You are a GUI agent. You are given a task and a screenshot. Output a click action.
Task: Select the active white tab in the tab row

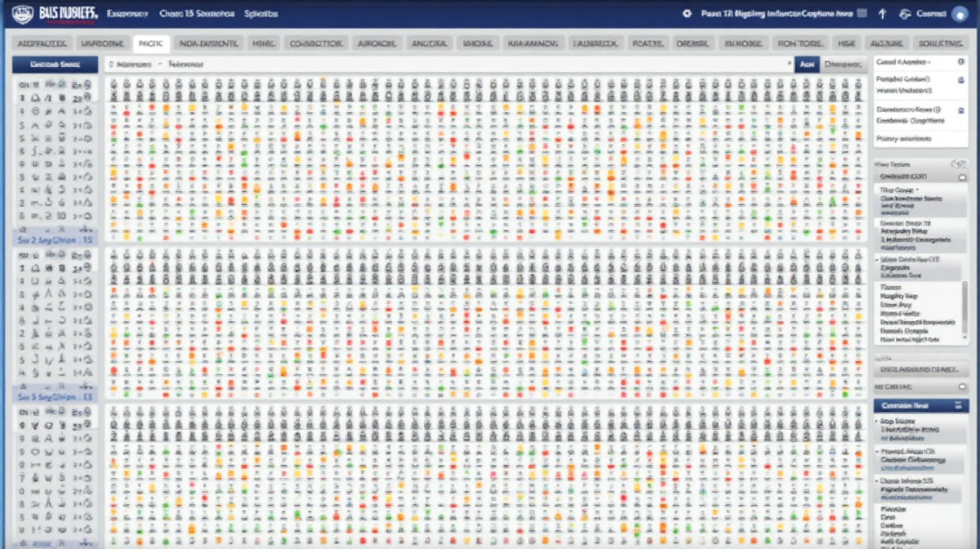point(149,43)
